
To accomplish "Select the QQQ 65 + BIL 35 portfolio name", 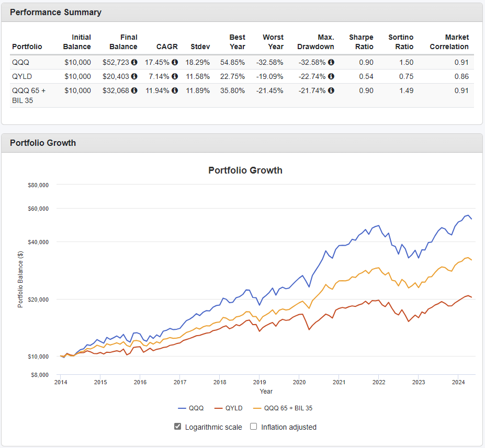I will click(29, 96).
